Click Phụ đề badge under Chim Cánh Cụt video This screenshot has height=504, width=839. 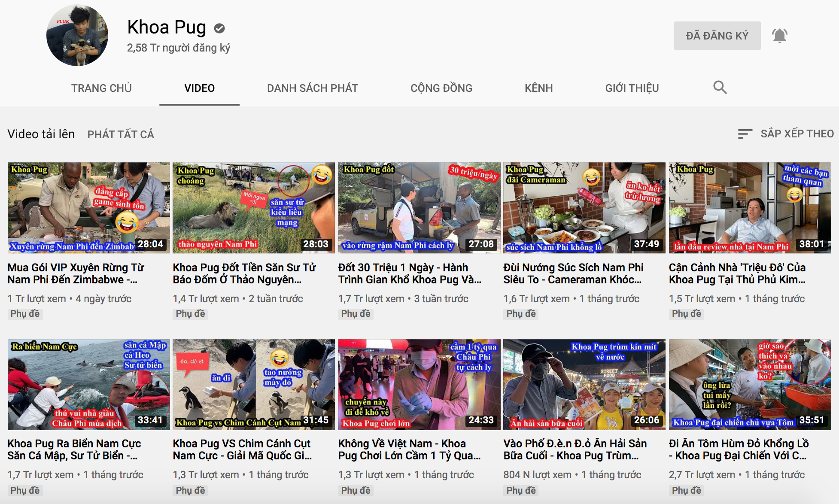[x=190, y=490]
